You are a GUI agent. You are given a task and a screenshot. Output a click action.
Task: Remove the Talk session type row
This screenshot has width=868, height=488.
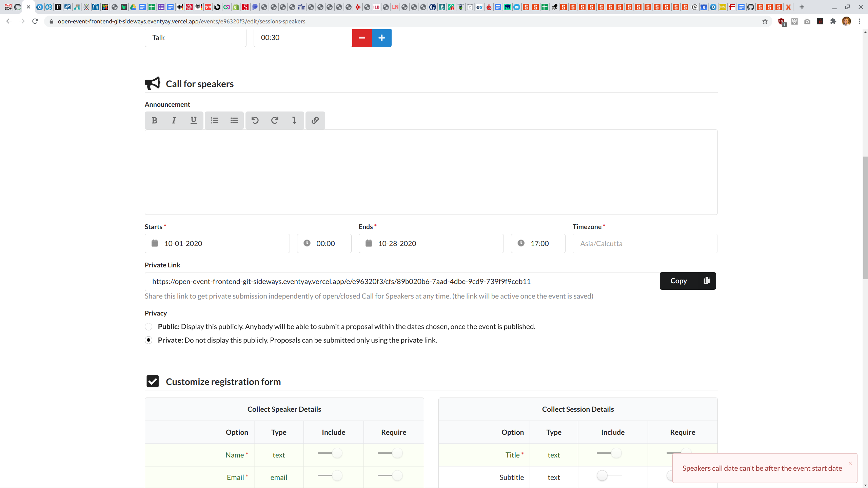362,38
